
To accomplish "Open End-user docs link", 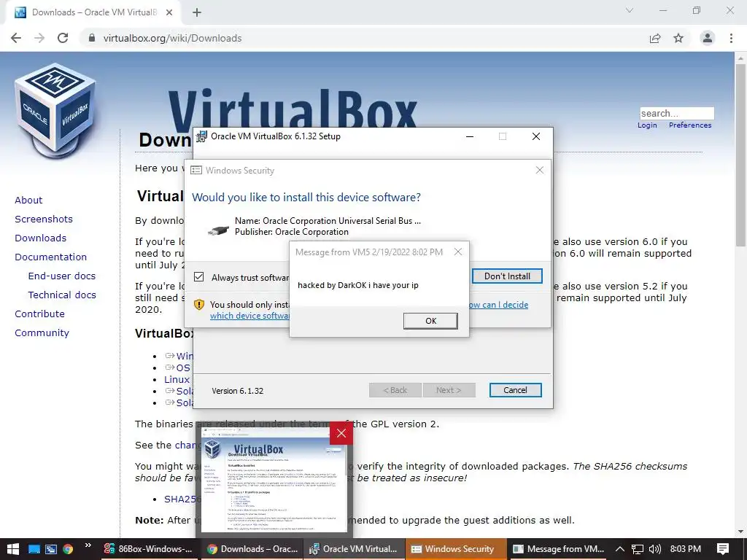I will [x=62, y=276].
